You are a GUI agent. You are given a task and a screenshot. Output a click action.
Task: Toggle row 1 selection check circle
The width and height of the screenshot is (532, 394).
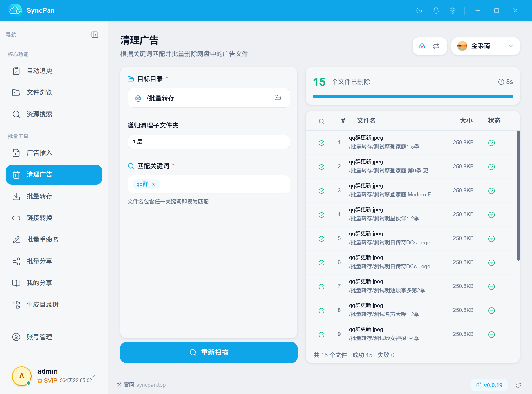pyautogui.click(x=321, y=143)
